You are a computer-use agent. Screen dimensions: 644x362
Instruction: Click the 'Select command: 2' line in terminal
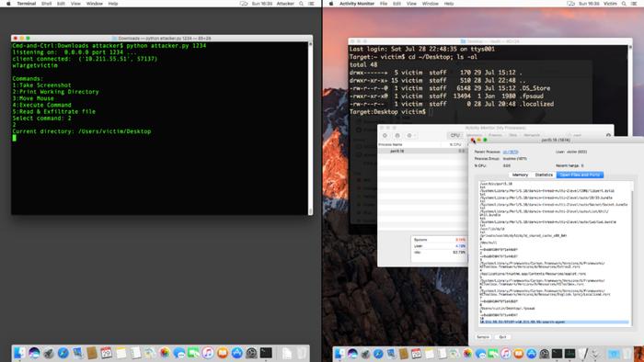pyautogui.click(x=41, y=119)
